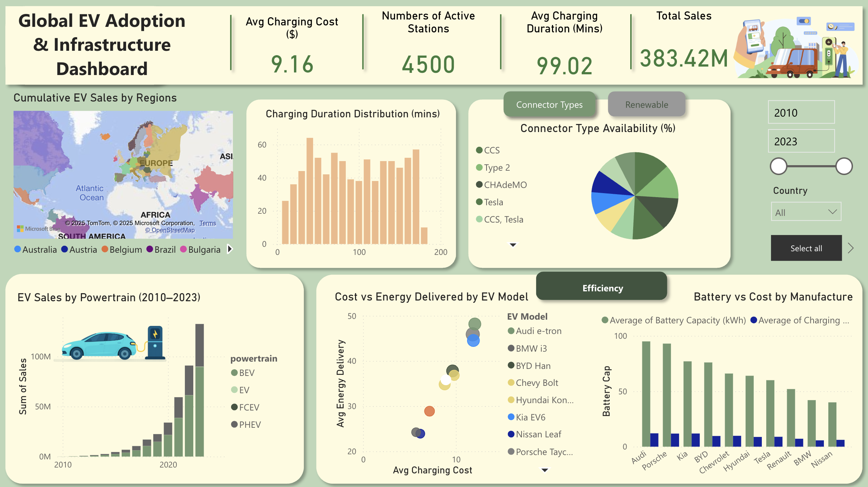The width and height of the screenshot is (868, 487).
Task: Click the right year slider handle
Action: point(844,166)
